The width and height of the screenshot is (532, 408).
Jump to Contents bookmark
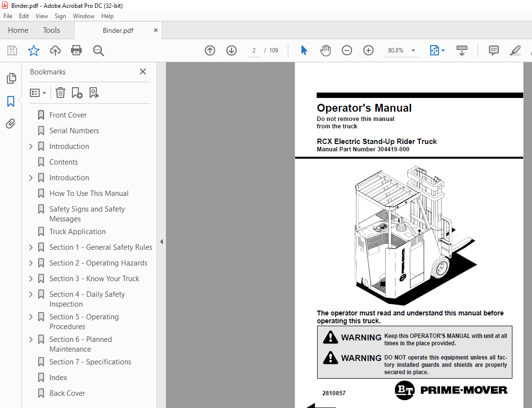(x=64, y=162)
